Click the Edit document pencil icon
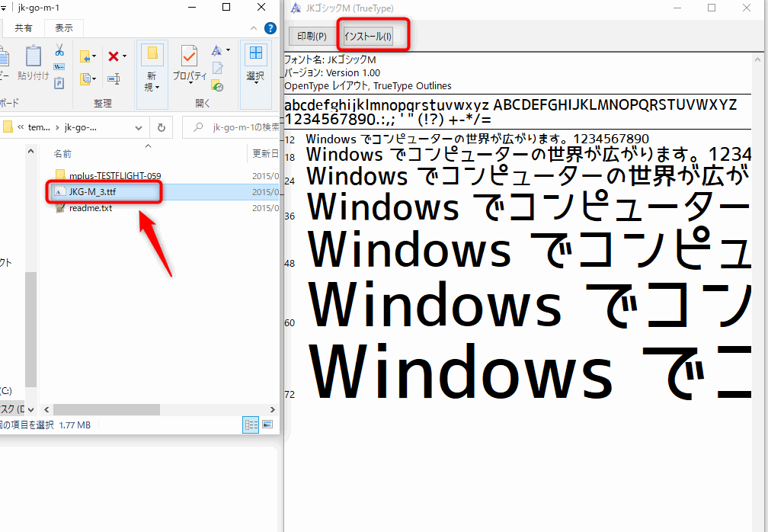This screenshot has height=532, width=768. pyautogui.click(x=217, y=68)
